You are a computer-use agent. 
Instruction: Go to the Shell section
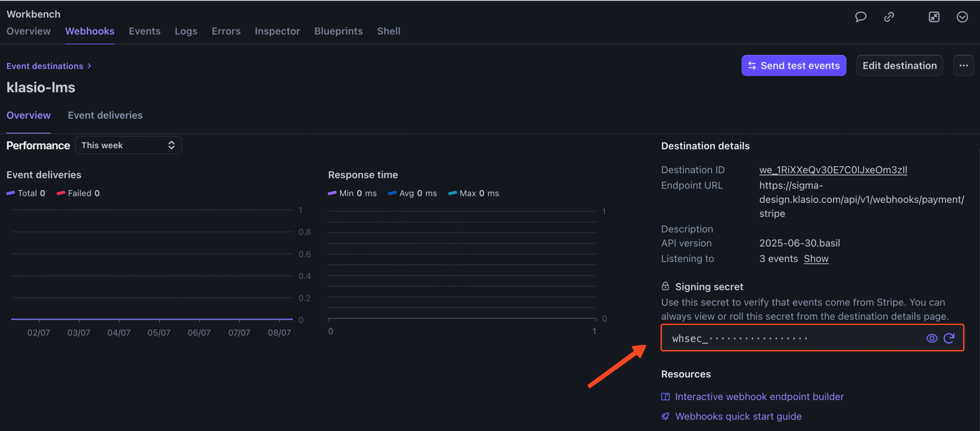coord(388,31)
